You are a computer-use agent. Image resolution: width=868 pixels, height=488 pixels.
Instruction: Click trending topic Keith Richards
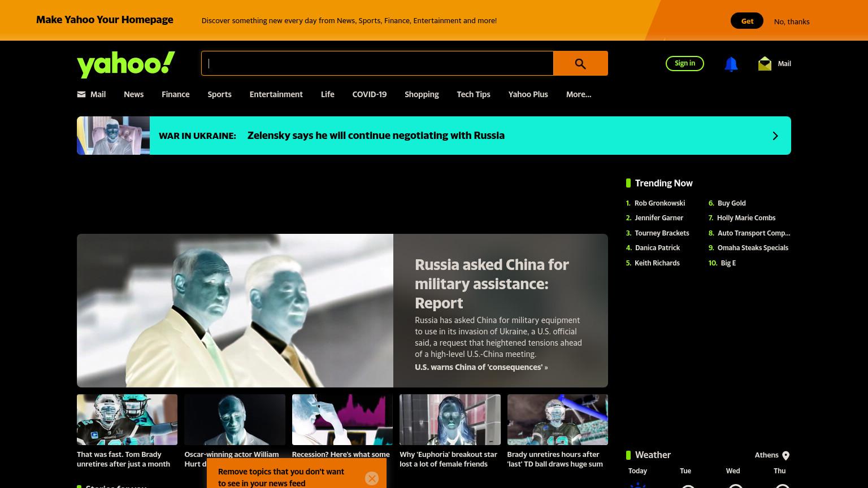657,263
